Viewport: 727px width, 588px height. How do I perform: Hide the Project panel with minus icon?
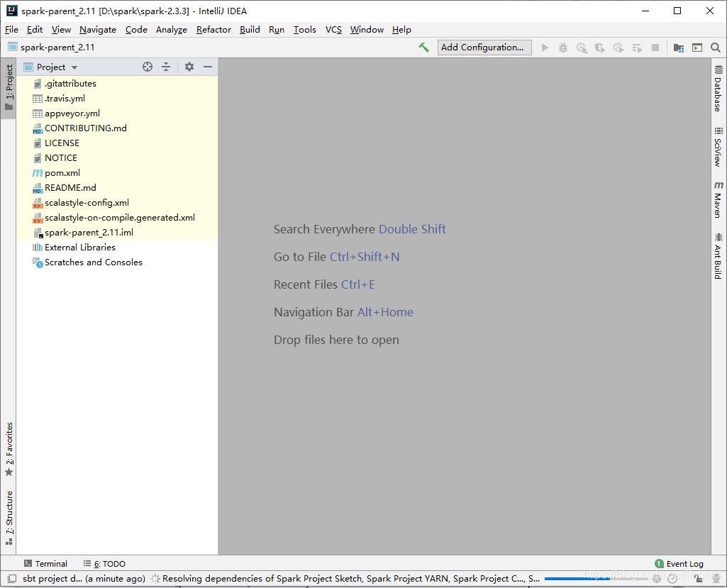pos(208,67)
